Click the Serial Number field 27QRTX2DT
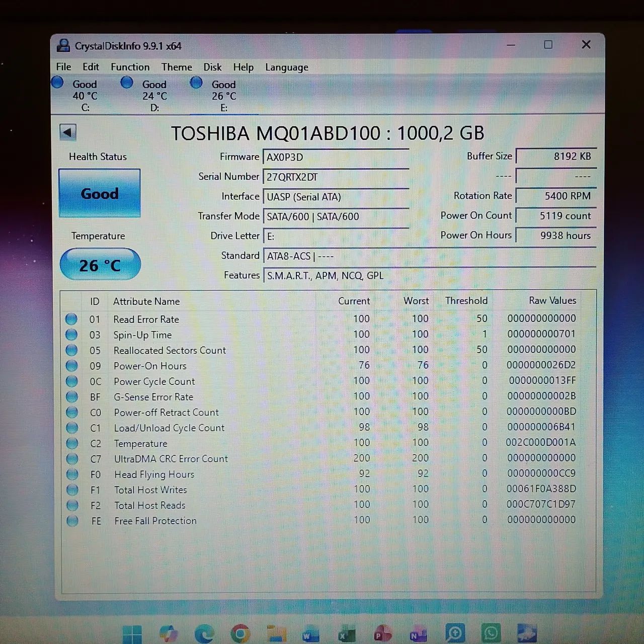Image resolution: width=644 pixels, height=644 pixels. [x=336, y=177]
